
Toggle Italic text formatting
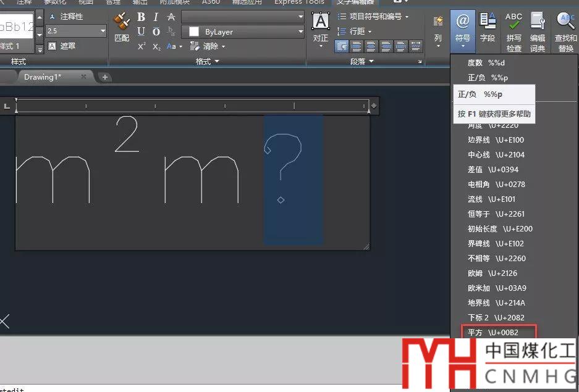tap(156, 17)
